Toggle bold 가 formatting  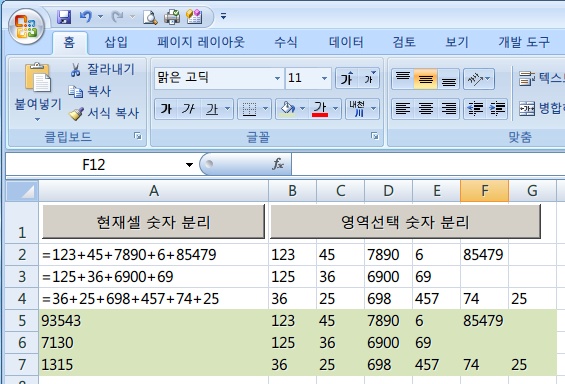(166, 109)
